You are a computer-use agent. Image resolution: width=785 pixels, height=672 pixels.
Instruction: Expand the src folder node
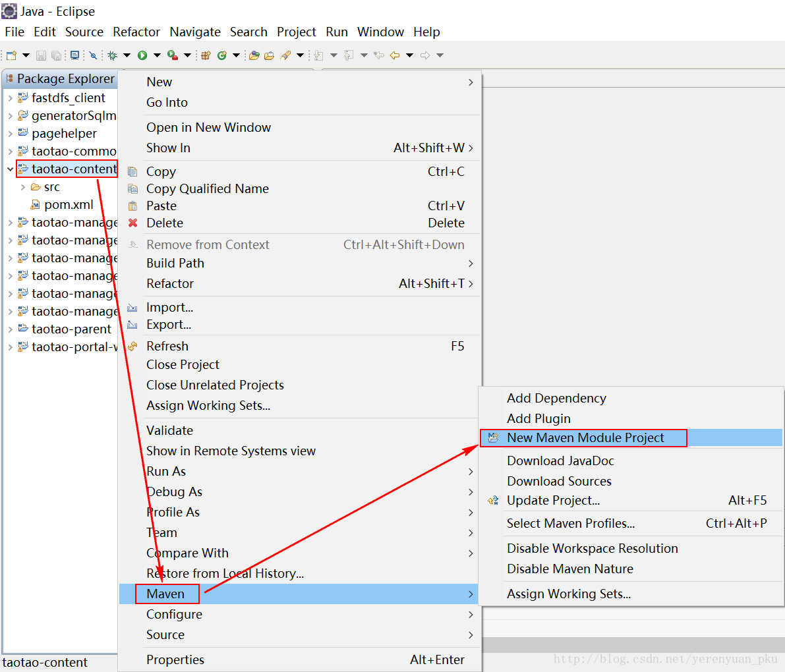pyautogui.click(x=23, y=187)
